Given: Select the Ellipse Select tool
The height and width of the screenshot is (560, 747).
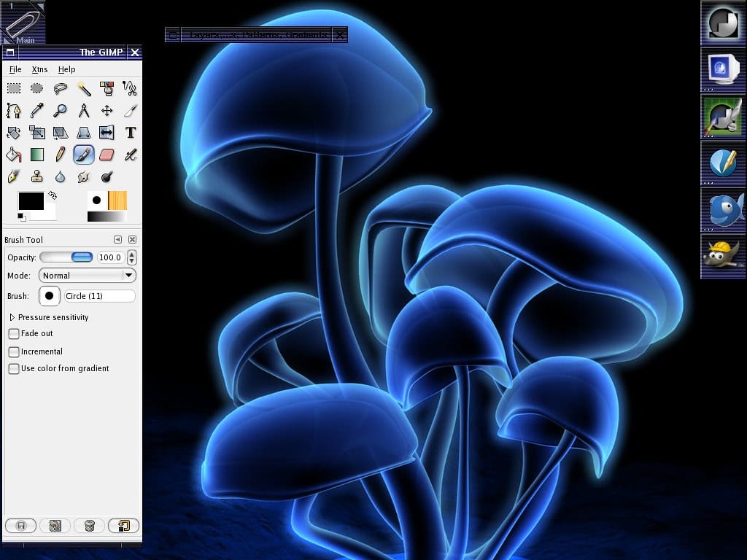Looking at the screenshot, I should tap(36, 88).
